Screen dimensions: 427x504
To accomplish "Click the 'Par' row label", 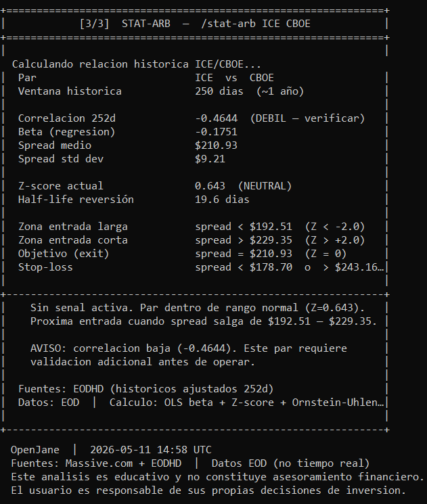I will 27,78.
